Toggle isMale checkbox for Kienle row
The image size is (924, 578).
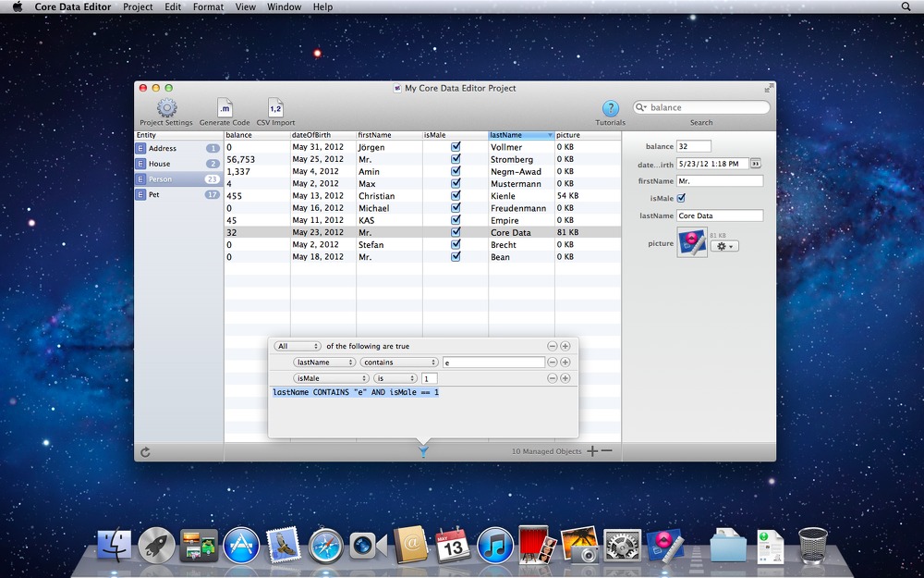(x=456, y=196)
